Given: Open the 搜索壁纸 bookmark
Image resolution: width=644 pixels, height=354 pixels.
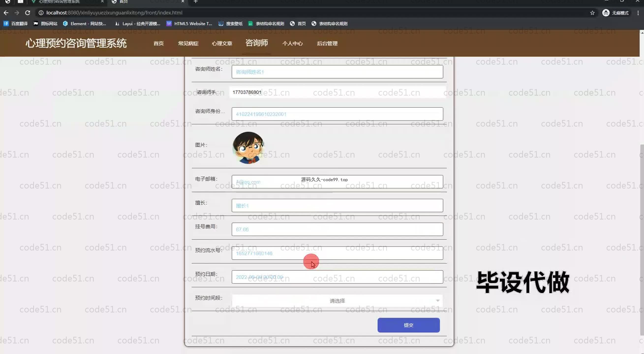Looking at the screenshot, I should [x=230, y=24].
